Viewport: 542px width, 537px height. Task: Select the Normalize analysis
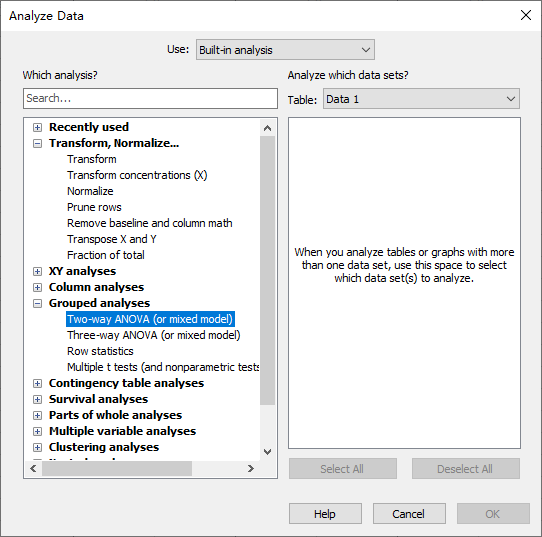click(x=90, y=191)
